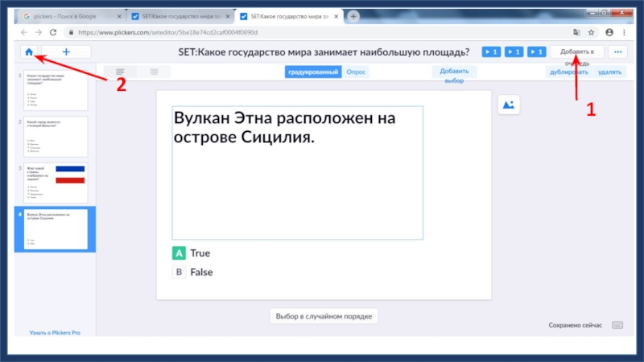This screenshot has height=362, width=644.
Task: Add a new question with plus icon
Action: point(66,51)
